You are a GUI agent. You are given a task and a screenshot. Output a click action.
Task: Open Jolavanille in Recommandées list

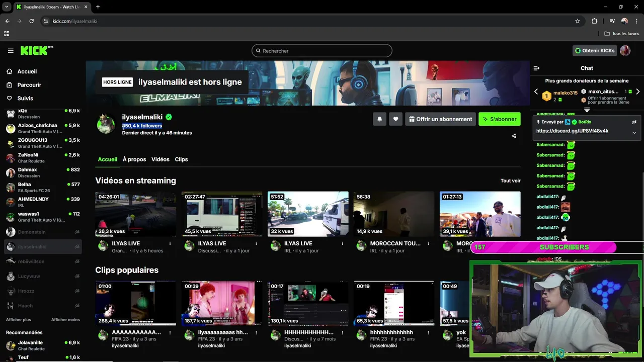click(43, 345)
